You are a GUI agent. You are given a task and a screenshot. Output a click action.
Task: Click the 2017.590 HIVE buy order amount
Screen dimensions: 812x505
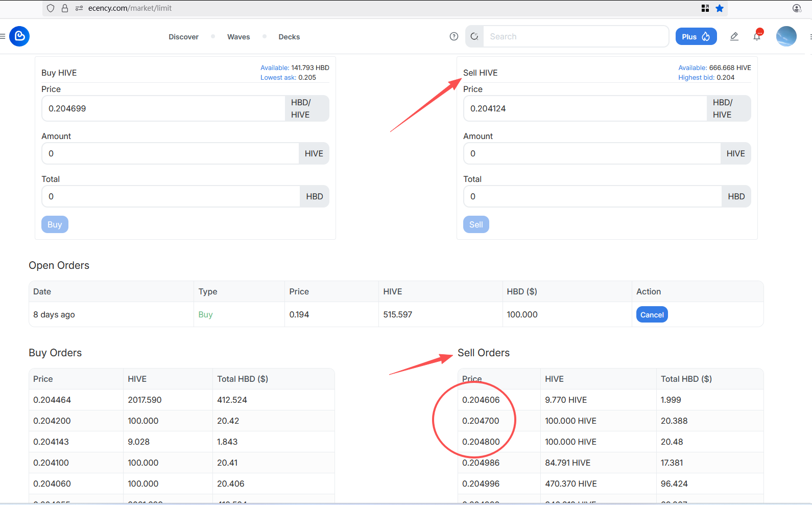[x=145, y=400]
